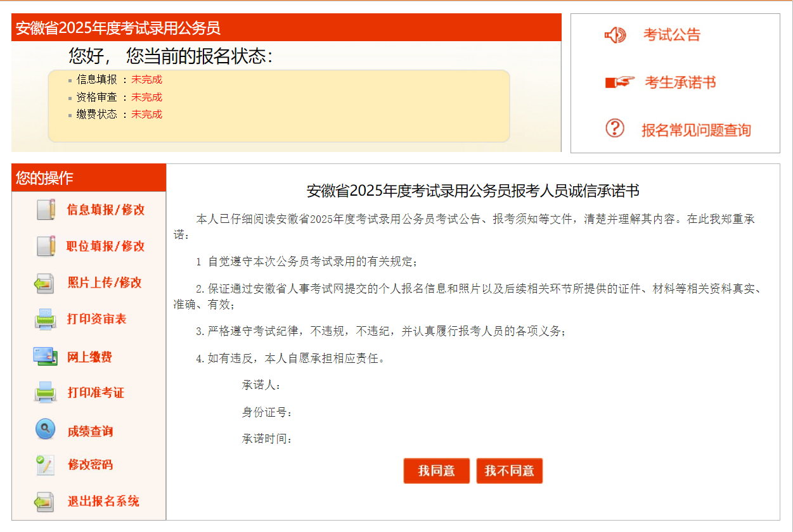Click the printer icon beside 打印资审表
The height and width of the screenshot is (532, 793).
coord(46,319)
